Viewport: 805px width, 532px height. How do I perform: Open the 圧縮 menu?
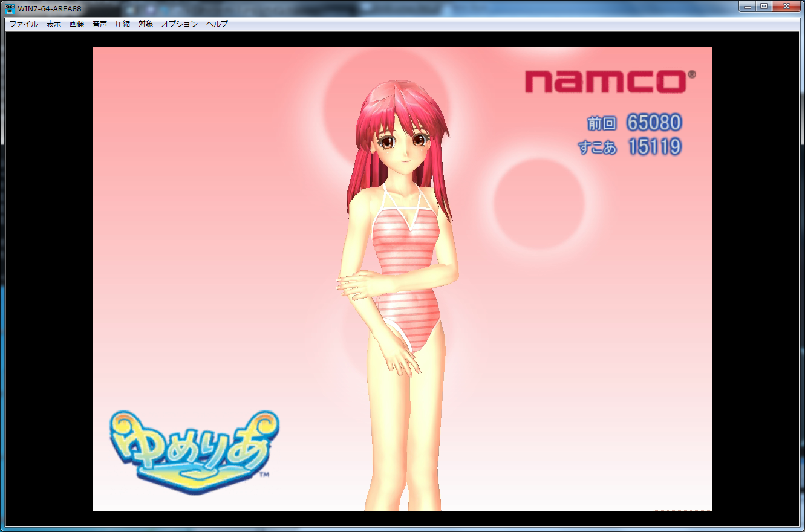[x=123, y=24]
